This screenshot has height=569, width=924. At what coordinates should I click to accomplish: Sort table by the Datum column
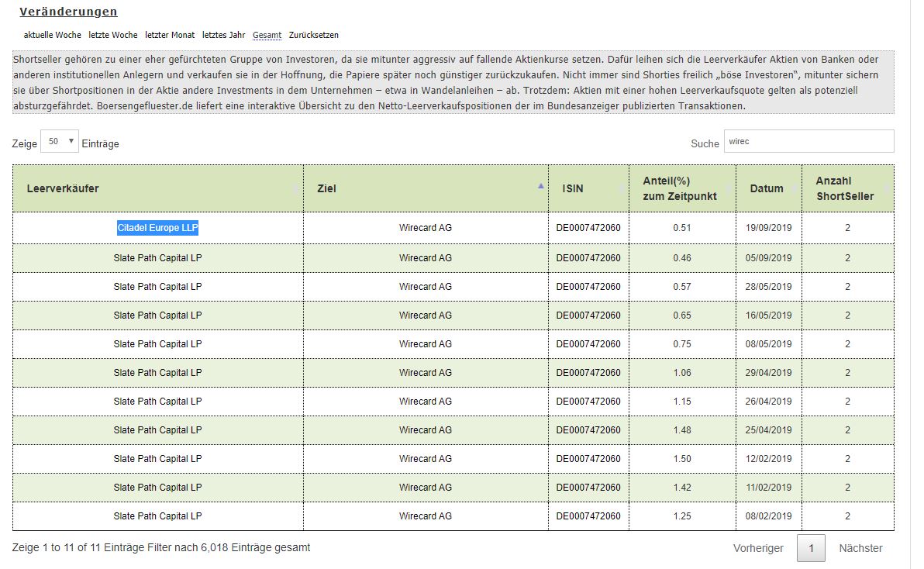pyautogui.click(x=768, y=188)
